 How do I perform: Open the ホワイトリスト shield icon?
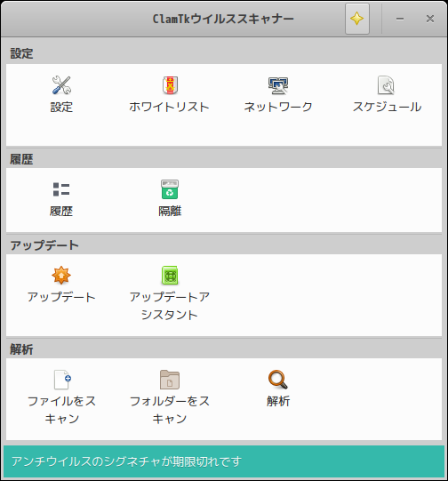(170, 85)
